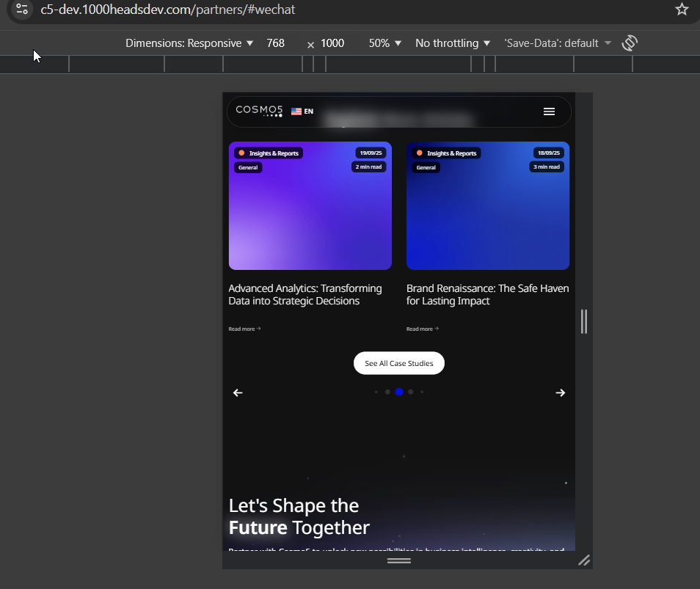Grab the corner viewport resize handle
Screen dimensions: 700x589
point(584,560)
